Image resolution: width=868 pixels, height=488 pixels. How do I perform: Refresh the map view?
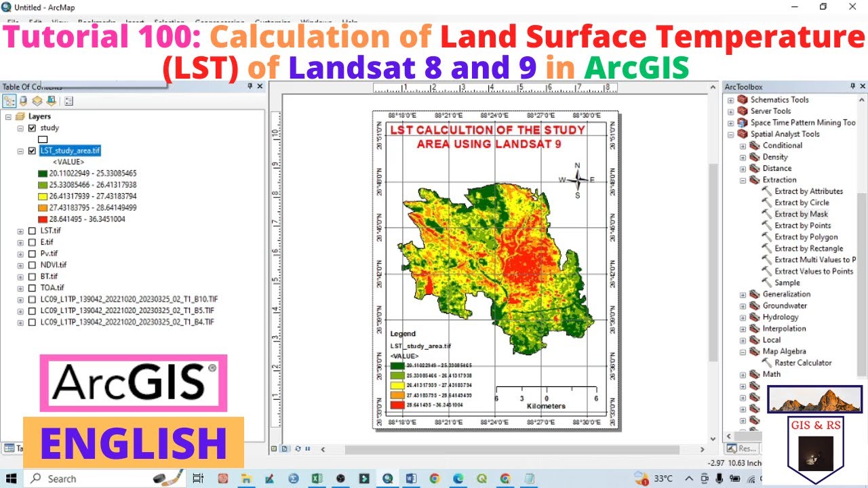point(297,449)
